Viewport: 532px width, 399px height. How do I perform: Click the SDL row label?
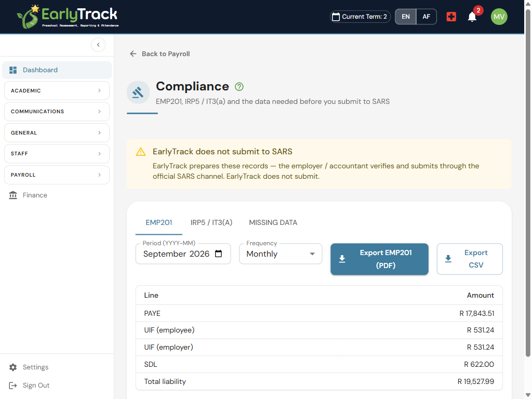pos(151,364)
